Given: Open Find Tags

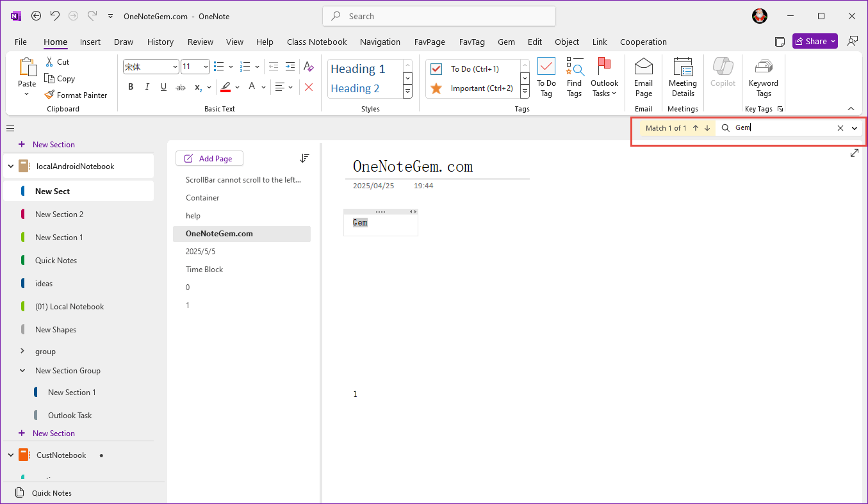Looking at the screenshot, I should (574, 77).
